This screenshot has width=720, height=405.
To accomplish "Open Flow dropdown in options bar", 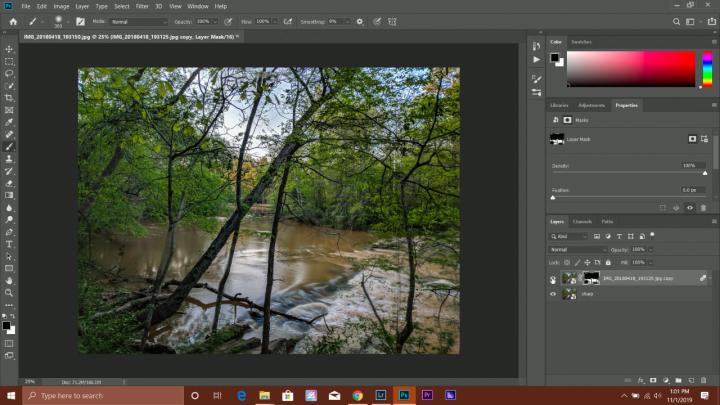I will point(275,22).
